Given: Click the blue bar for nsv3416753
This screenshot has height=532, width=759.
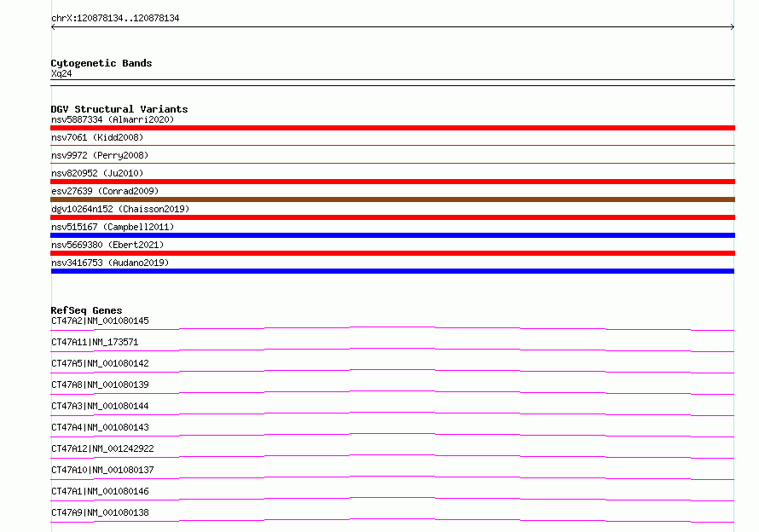Looking at the screenshot, I should point(392,271).
